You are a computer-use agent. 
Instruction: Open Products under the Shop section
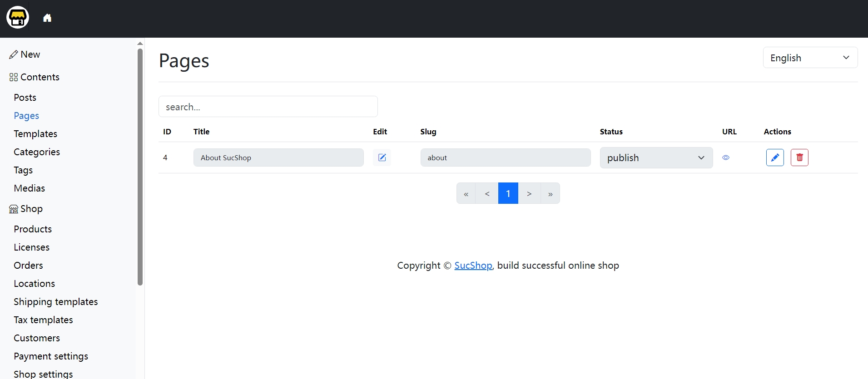click(33, 229)
